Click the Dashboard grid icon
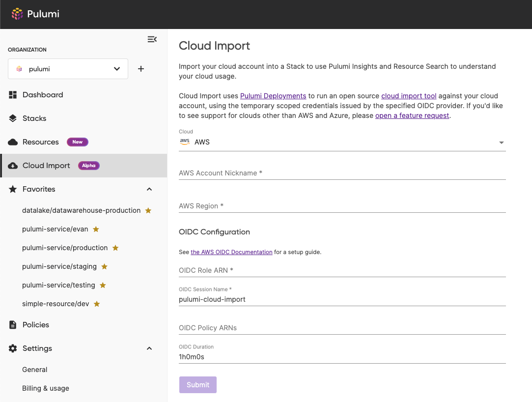The image size is (532, 402). coord(13,95)
